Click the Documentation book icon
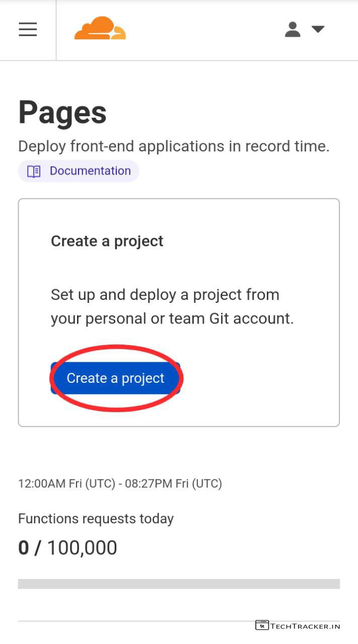358x644 pixels. pyautogui.click(x=34, y=172)
